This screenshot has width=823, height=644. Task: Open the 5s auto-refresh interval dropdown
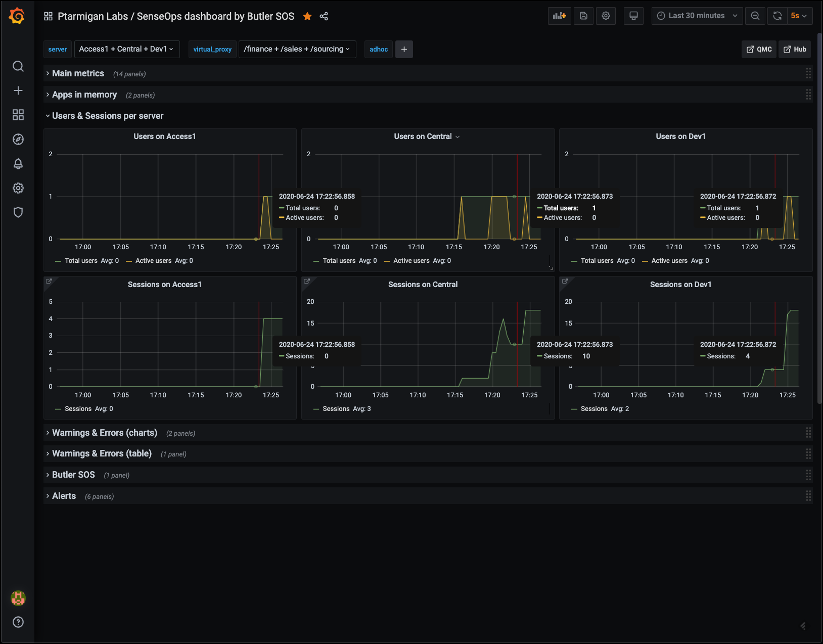[799, 16]
